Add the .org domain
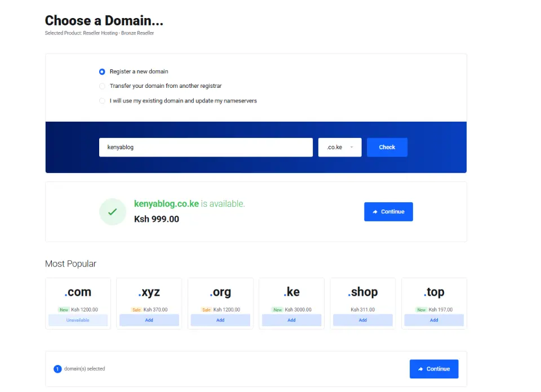 click(220, 320)
